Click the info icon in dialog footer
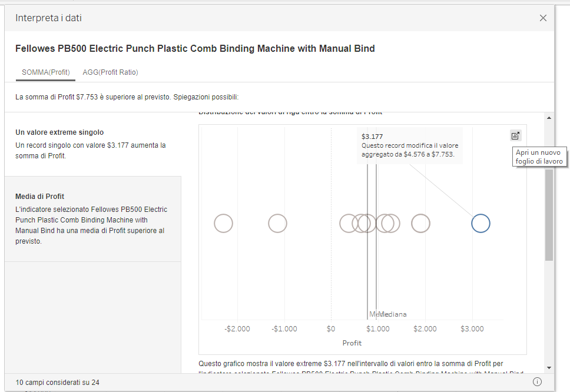The image size is (570, 392). pos(537,382)
